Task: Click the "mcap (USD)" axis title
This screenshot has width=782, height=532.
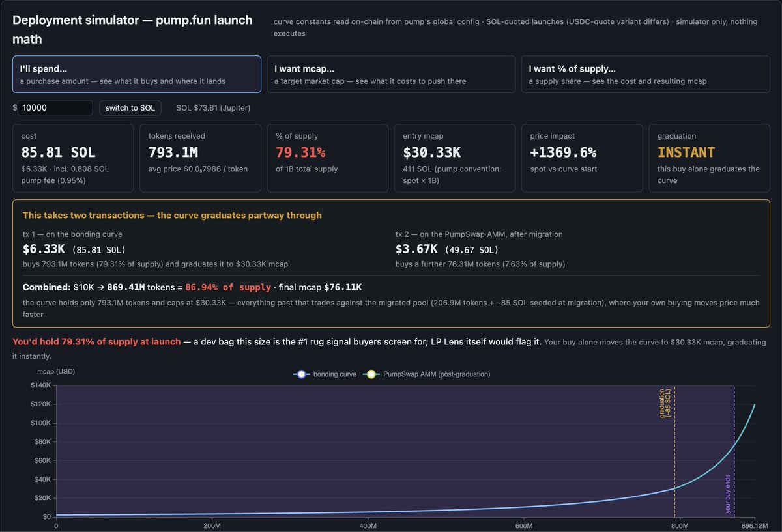Action: 57,371
